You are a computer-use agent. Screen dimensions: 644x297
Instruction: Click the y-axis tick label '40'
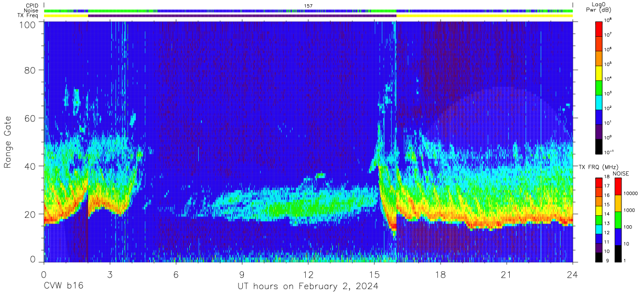click(30, 166)
